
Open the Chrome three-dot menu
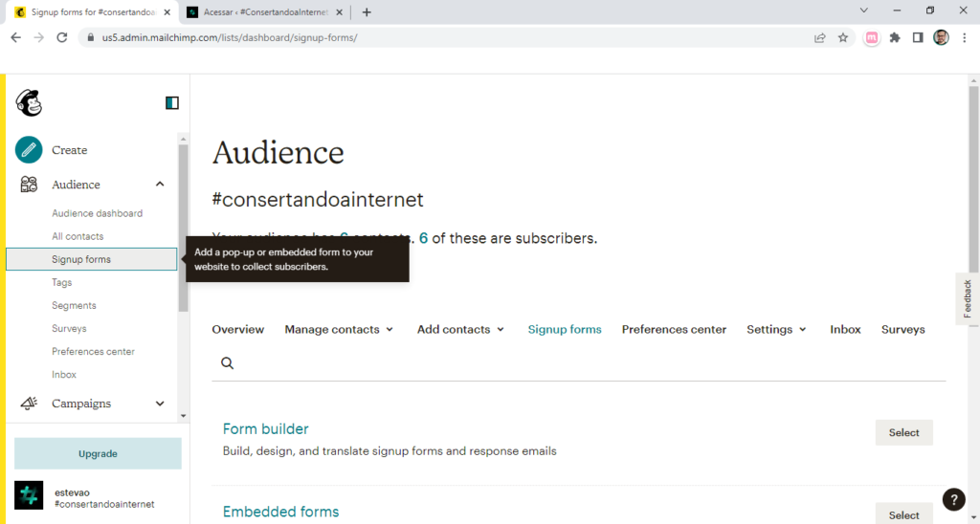pyautogui.click(x=965, y=37)
